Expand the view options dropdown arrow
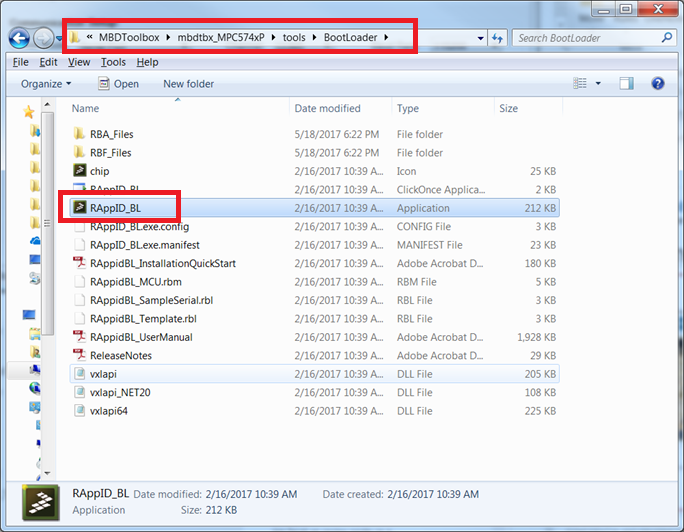684x532 pixels. (x=598, y=83)
